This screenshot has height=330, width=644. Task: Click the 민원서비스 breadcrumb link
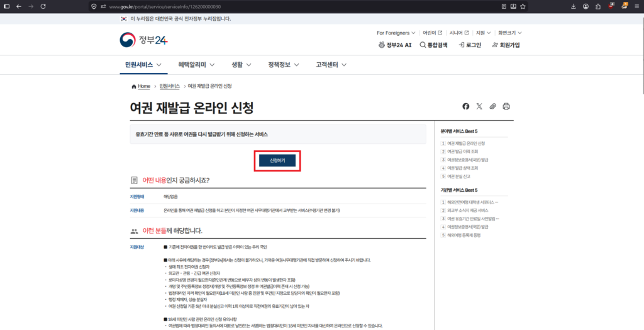pyautogui.click(x=170, y=86)
